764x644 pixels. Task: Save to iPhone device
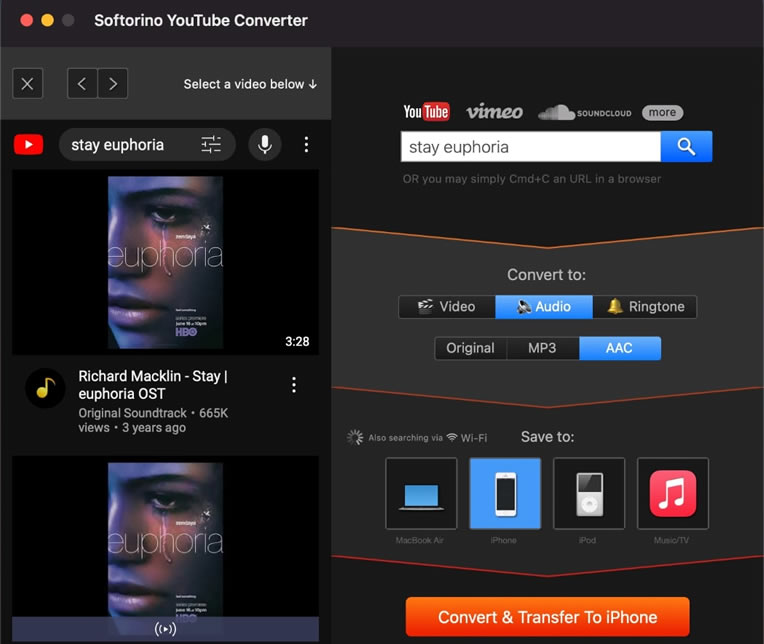[x=505, y=493]
